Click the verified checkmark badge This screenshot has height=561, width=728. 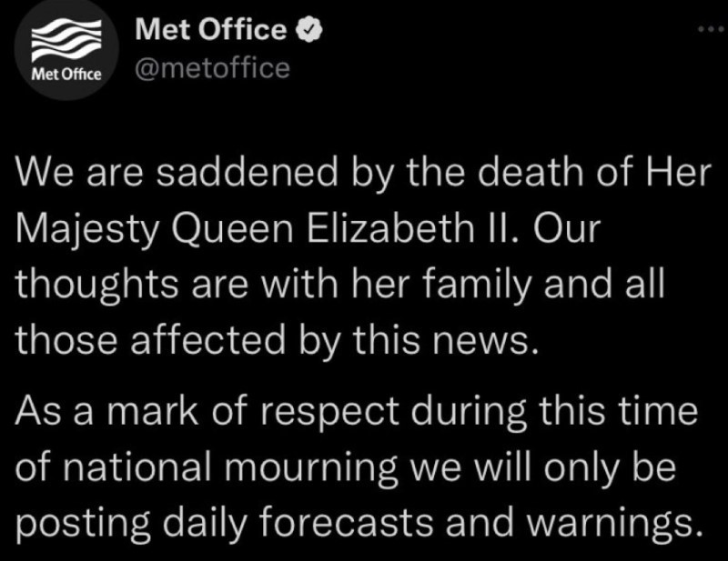[309, 30]
